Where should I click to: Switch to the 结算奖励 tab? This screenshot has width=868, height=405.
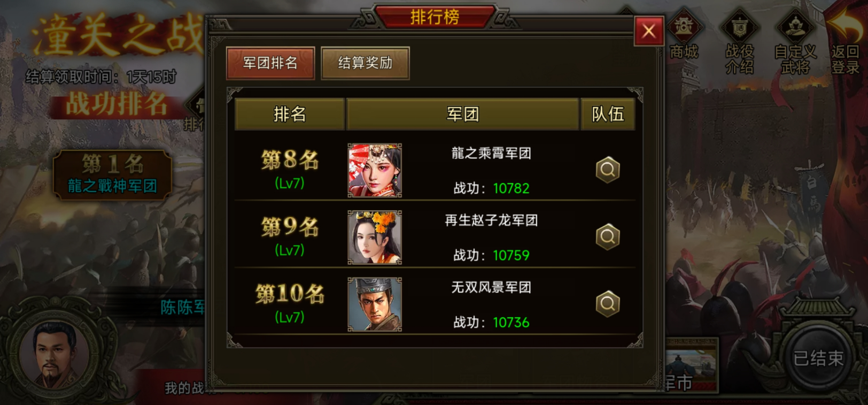coord(366,63)
